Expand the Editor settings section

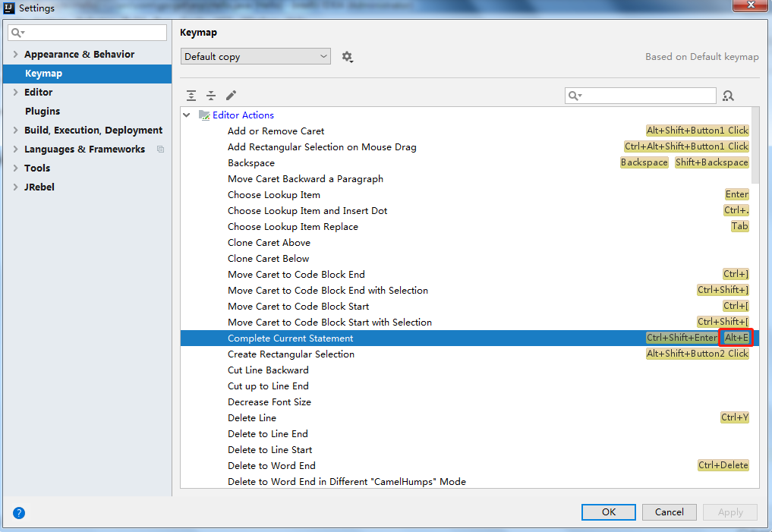tap(15, 92)
